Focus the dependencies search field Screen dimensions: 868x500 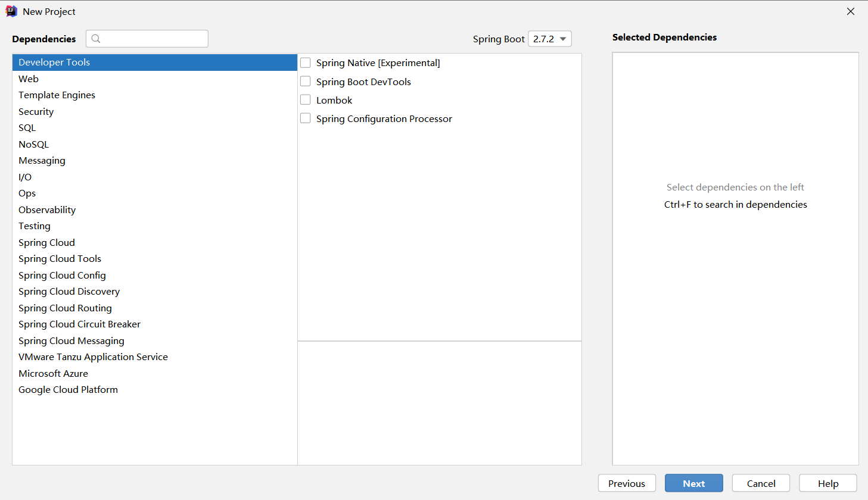point(147,39)
